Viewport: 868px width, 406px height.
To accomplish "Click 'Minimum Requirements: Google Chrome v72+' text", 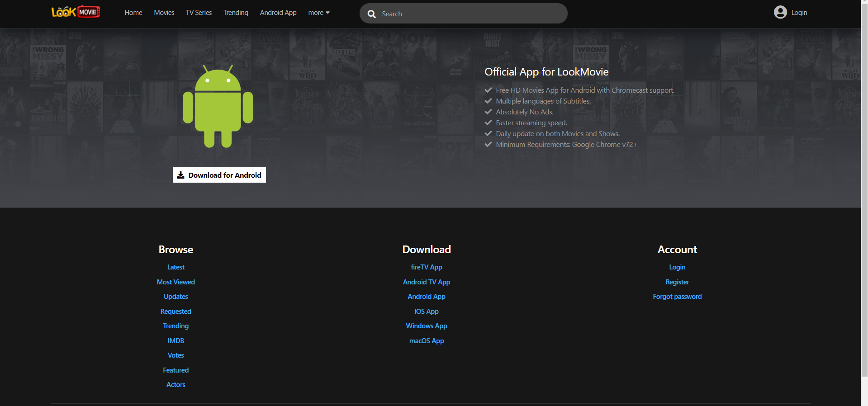I will tap(566, 145).
